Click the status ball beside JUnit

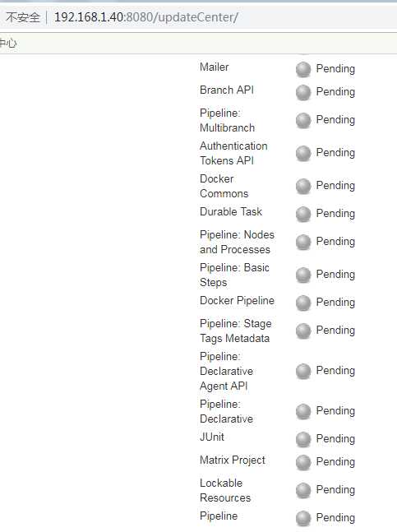303,439
